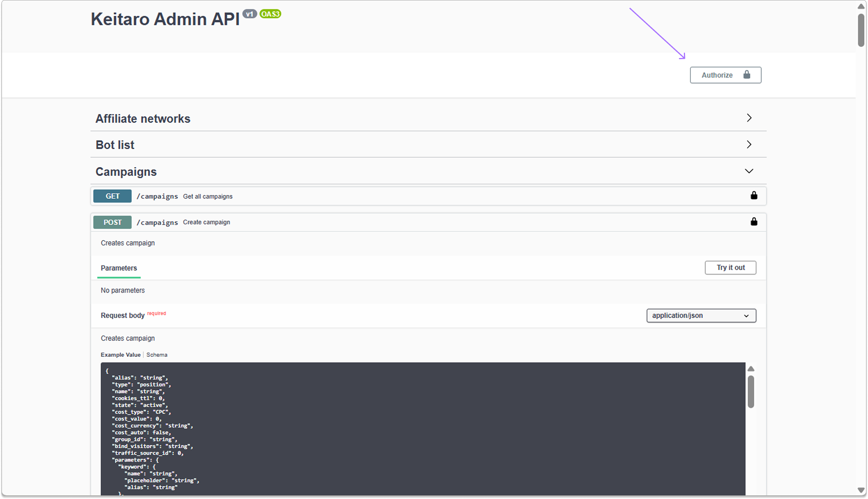Click the example code box scrollbar thumb

coord(751,392)
